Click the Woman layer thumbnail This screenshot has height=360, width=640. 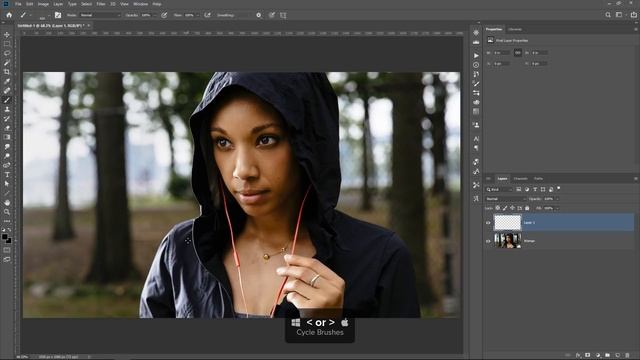click(x=507, y=241)
